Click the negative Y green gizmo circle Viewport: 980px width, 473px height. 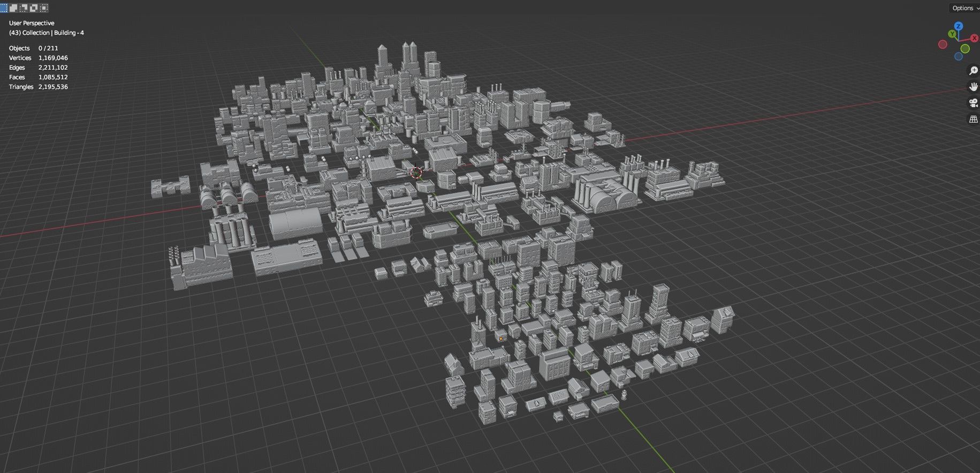pos(965,49)
